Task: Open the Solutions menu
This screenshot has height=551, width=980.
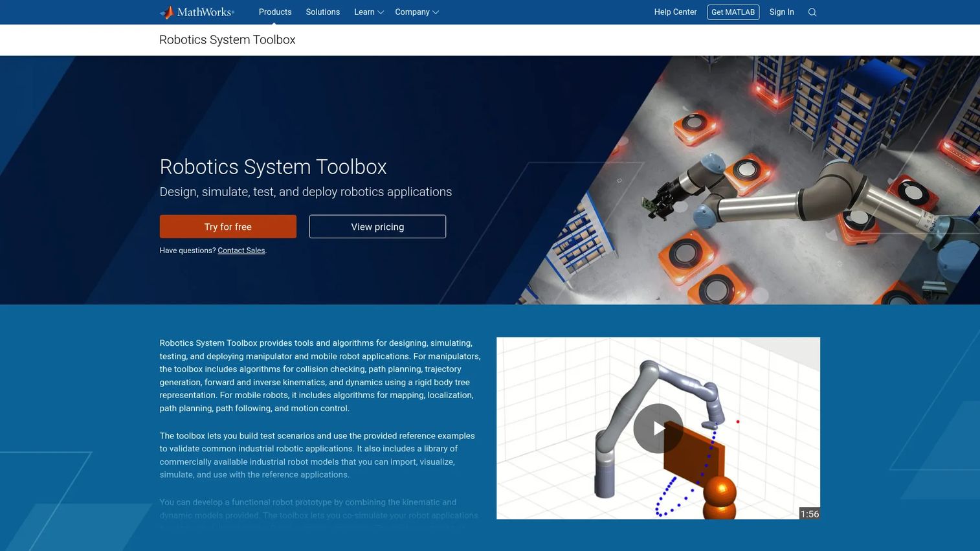Action: tap(322, 12)
